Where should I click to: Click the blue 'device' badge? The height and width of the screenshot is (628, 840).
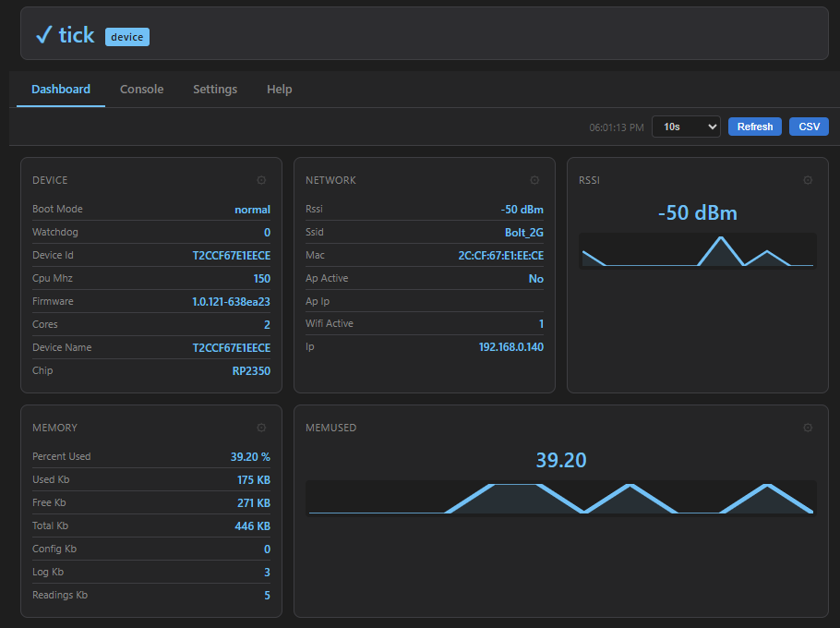[x=126, y=37]
